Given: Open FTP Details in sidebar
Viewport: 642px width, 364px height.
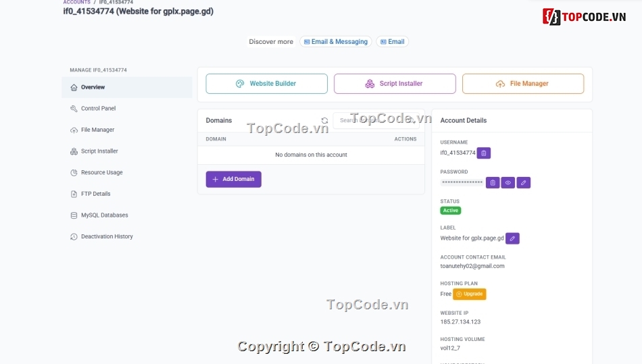Looking at the screenshot, I should click(x=127, y=193).
